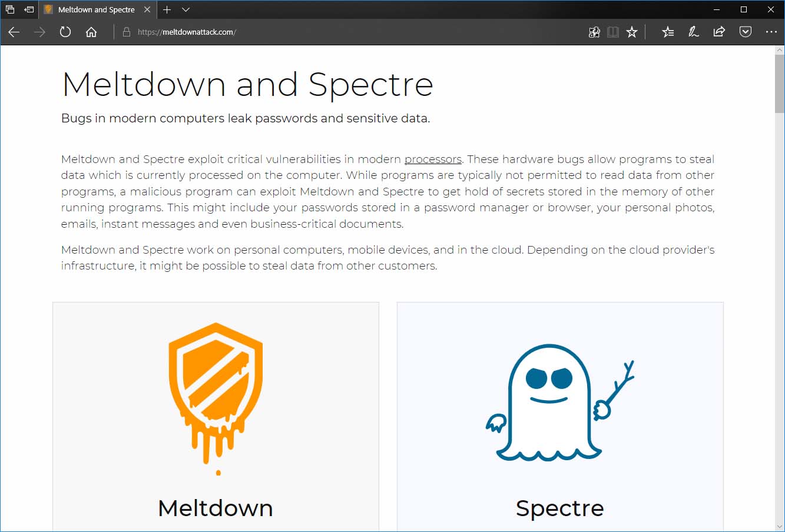Image resolution: width=785 pixels, height=532 pixels.
Task: Open a new tab
Action: 167,9
